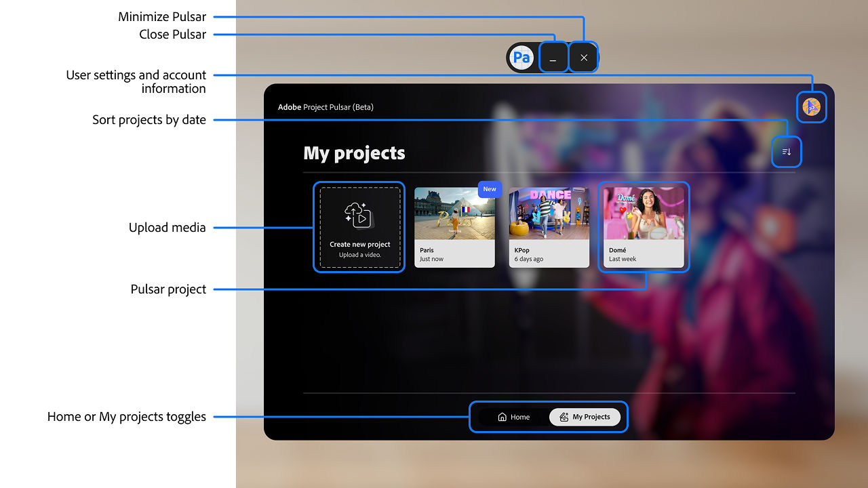Click the Pa Pulsar logo icon
This screenshot has width=868, height=488.
pyautogui.click(x=521, y=58)
